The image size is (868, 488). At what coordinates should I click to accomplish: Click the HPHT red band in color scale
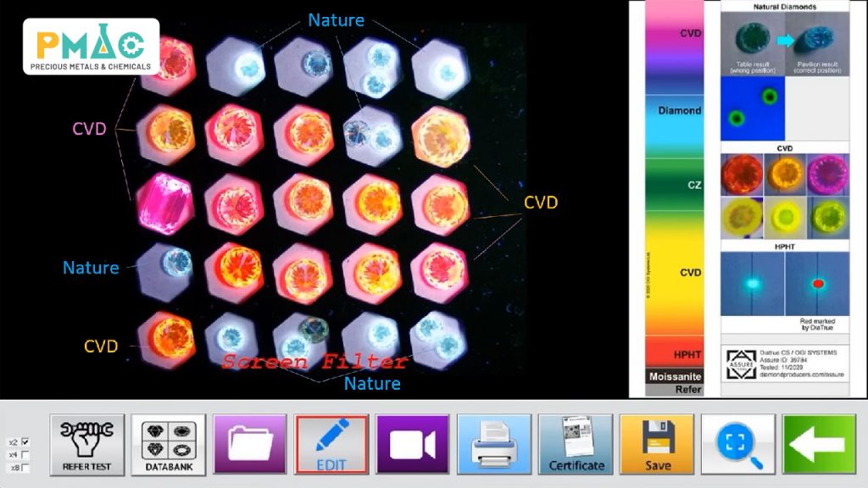pyautogui.click(x=674, y=352)
